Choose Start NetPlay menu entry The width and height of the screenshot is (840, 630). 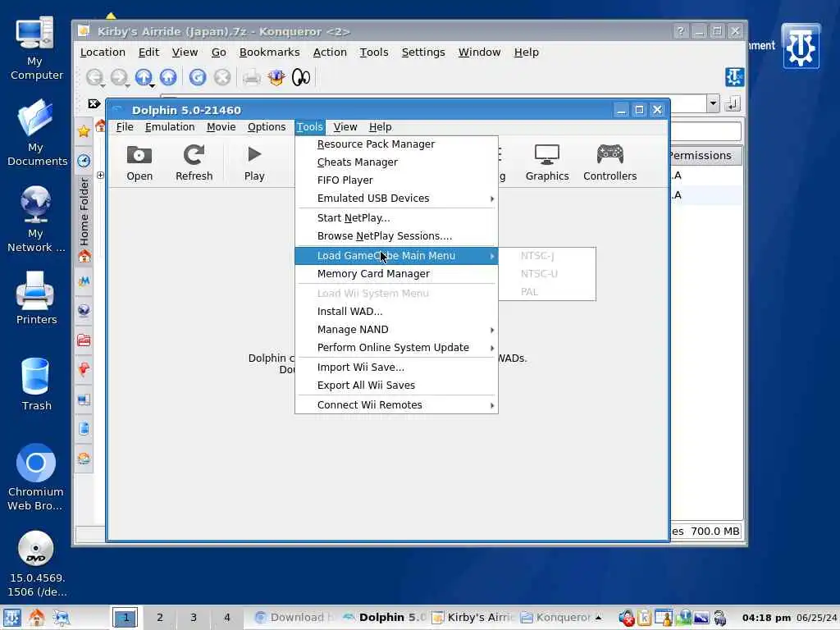click(x=396, y=218)
